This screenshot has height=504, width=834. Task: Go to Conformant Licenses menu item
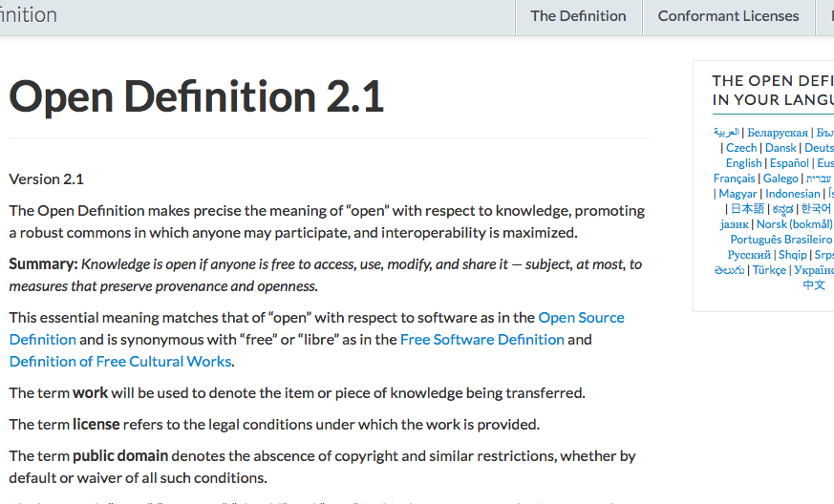(x=728, y=16)
